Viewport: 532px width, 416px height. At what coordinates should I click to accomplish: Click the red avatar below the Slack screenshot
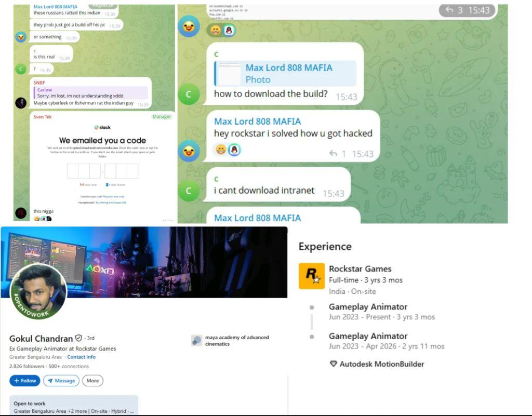21,213
